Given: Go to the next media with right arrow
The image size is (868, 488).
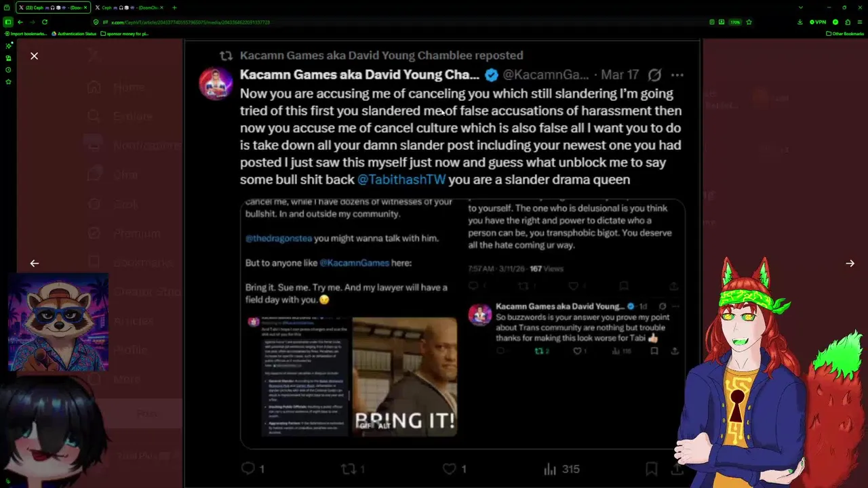Looking at the screenshot, I should coord(850,263).
